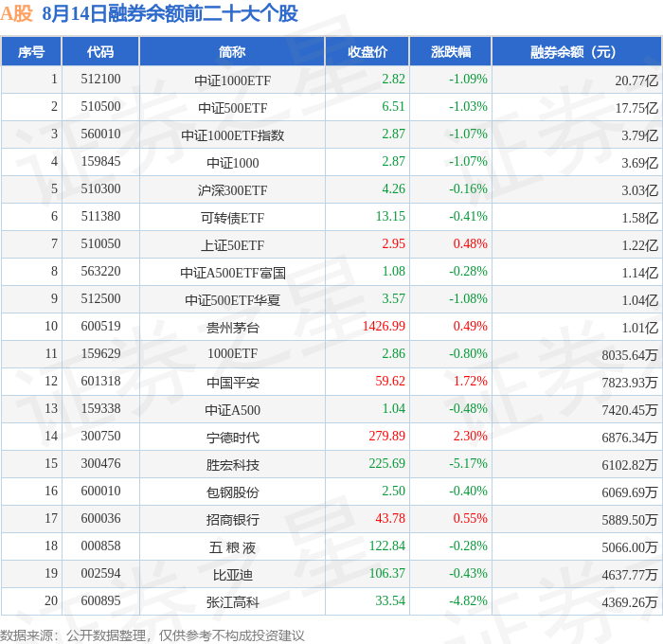This screenshot has width=663, height=644.
Task: Click stock code 563220
Action: (x=100, y=271)
